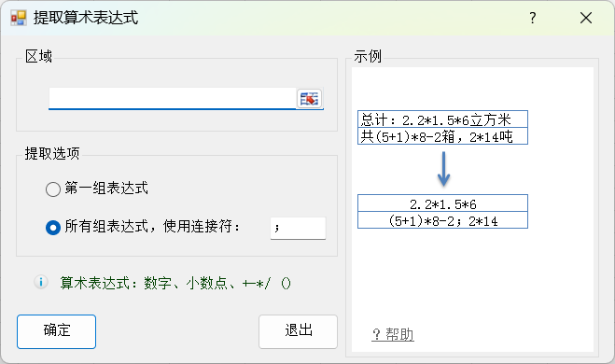Click example cell 总计：2.2*1.5*6立方米
The image size is (615, 364).
[442, 119]
